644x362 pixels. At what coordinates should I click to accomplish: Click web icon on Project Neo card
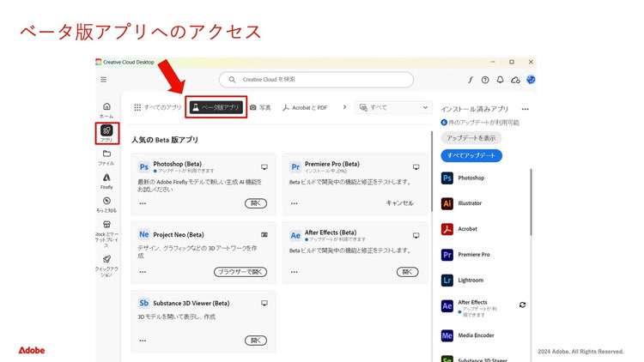tap(264, 235)
